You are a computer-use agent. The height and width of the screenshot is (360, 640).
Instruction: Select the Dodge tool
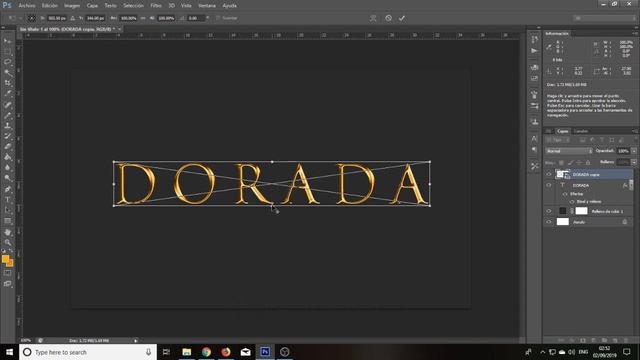pyautogui.click(x=7, y=179)
